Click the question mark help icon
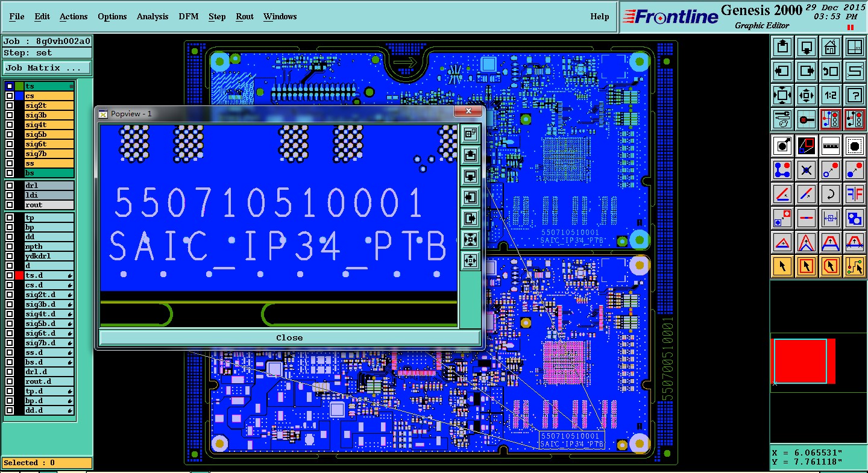Screen dimensions: 868x473 click(x=855, y=95)
